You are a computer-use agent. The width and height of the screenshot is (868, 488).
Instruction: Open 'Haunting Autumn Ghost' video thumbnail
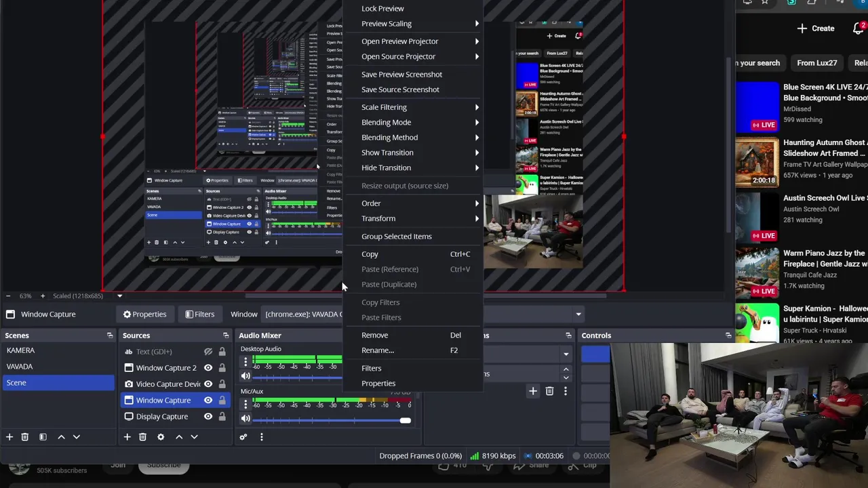coord(757,163)
